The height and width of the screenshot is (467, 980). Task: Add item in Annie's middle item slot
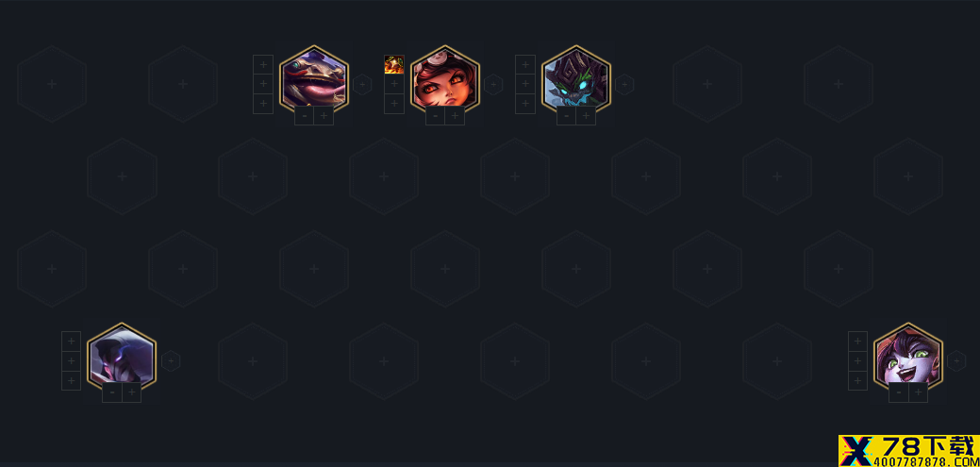pos(393,84)
